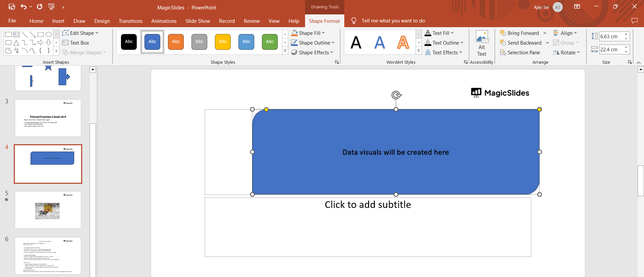Open Ribbon Display Options
The width and height of the screenshot is (644, 277).
click(x=577, y=7)
